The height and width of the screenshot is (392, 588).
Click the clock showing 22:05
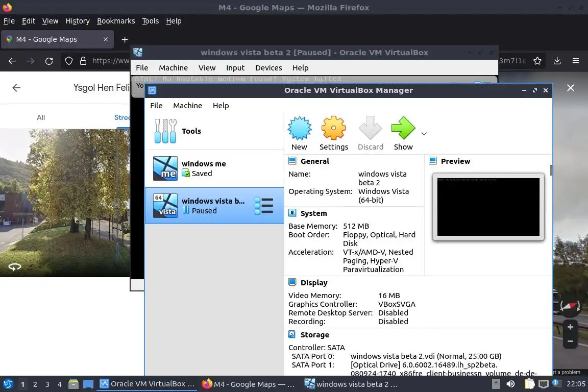[576, 384]
